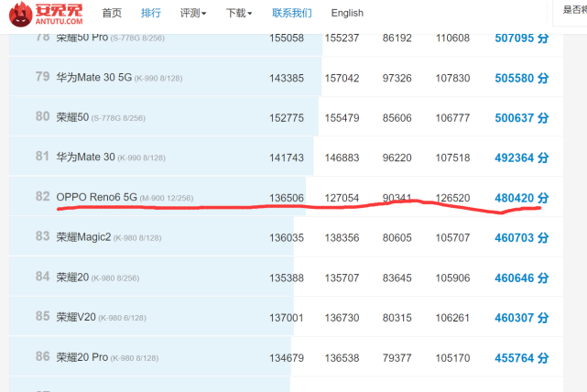Click the AnTuTu logo
Image resolution: width=587 pixels, height=392 pixels.
tap(46, 14)
